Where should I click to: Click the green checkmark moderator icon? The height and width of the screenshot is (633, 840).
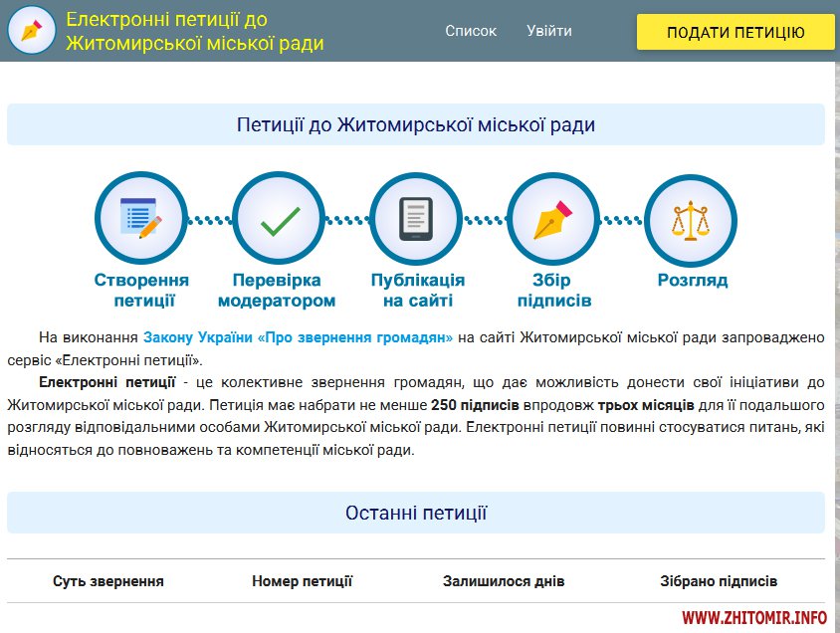(279, 218)
